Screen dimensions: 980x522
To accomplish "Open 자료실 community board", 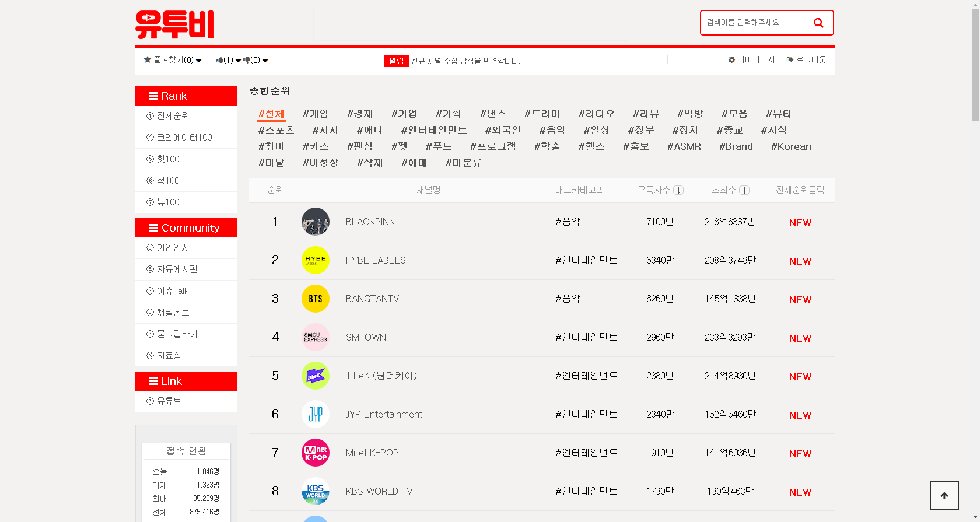I will pyautogui.click(x=186, y=356).
